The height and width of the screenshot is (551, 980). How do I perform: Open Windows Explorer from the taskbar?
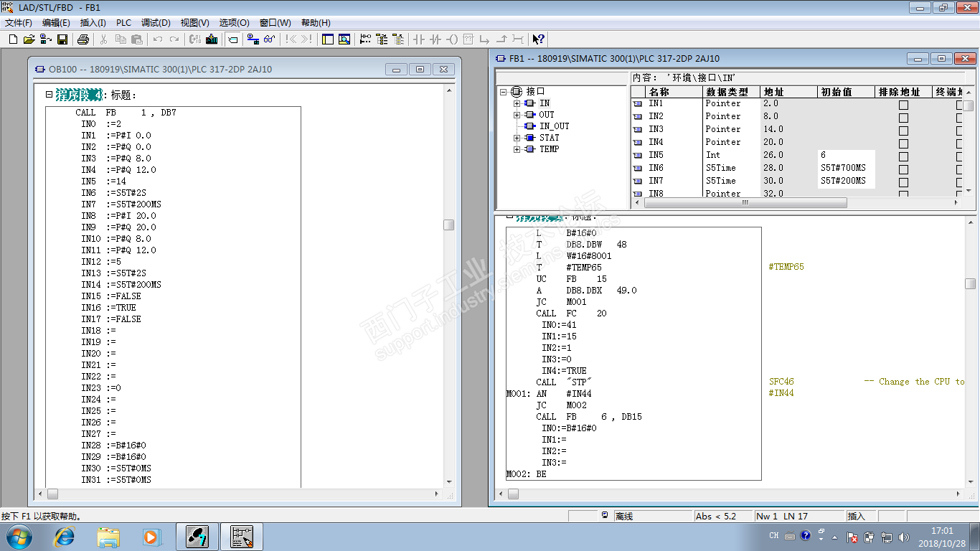pos(108,536)
